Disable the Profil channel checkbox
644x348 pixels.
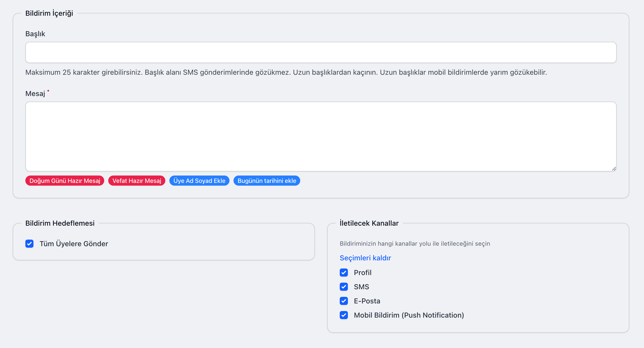[344, 273]
